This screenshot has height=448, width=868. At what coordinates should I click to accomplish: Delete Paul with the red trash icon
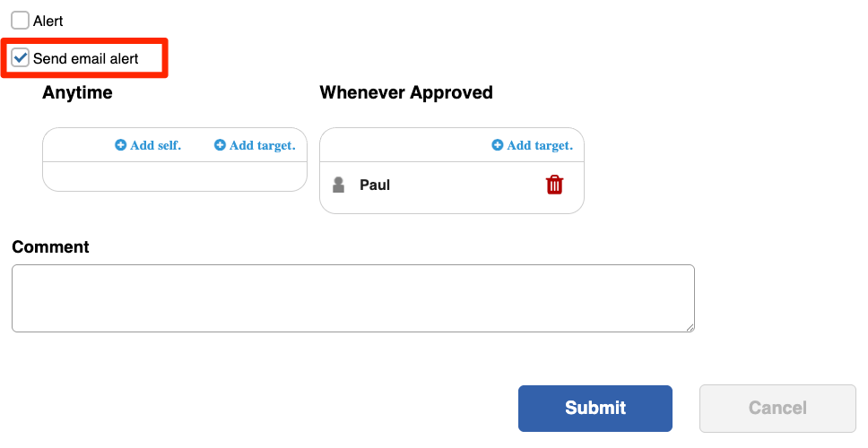[554, 185]
